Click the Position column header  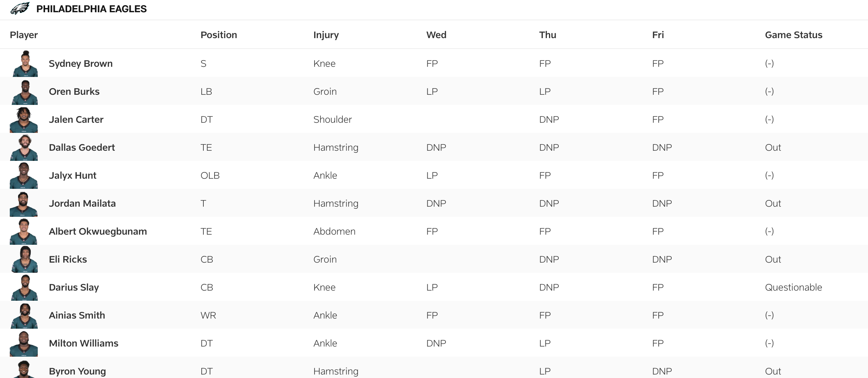219,35
